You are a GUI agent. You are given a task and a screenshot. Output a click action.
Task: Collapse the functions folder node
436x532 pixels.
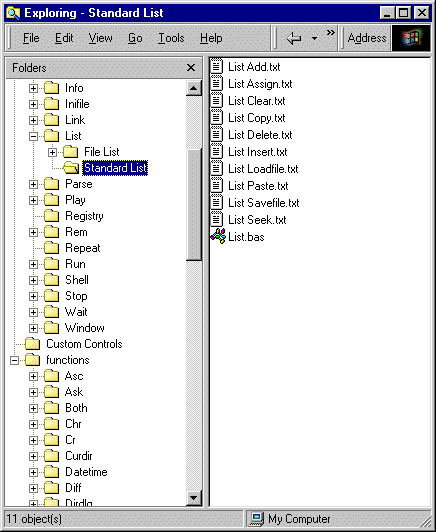pyautogui.click(x=14, y=360)
